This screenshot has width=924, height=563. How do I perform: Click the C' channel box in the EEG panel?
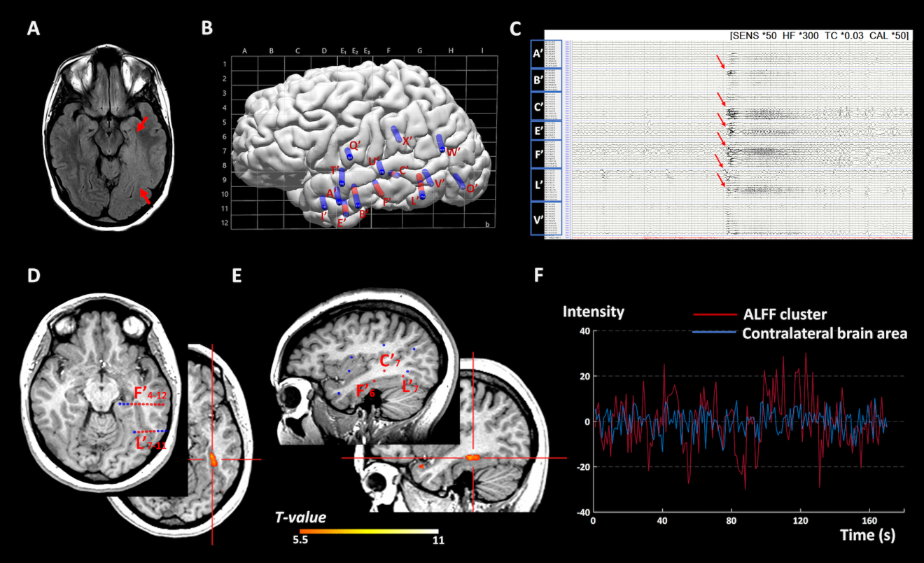pyautogui.click(x=546, y=106)
